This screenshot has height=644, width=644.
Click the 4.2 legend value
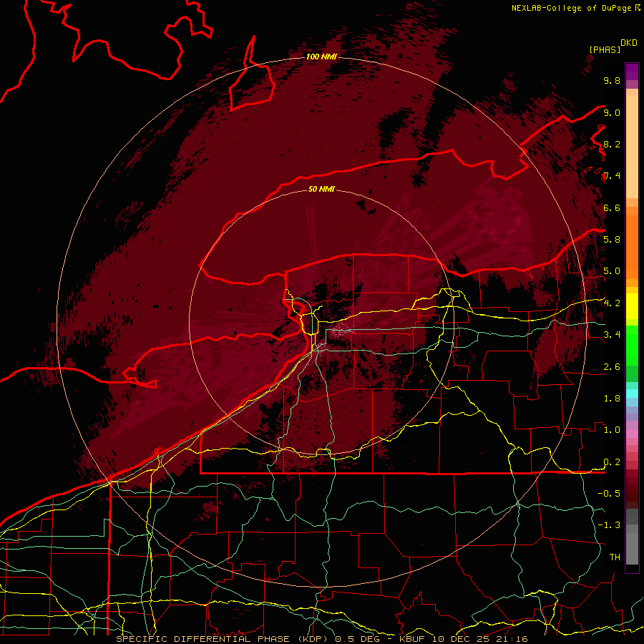(612, 303)
